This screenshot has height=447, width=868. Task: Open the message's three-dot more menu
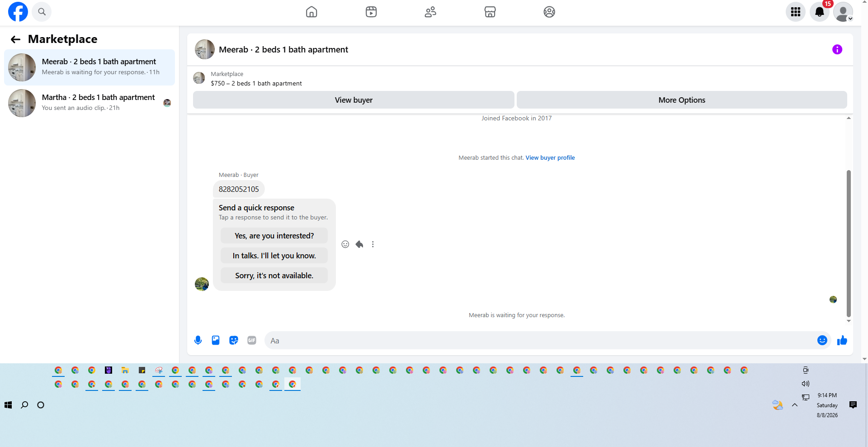pos(373,244)
